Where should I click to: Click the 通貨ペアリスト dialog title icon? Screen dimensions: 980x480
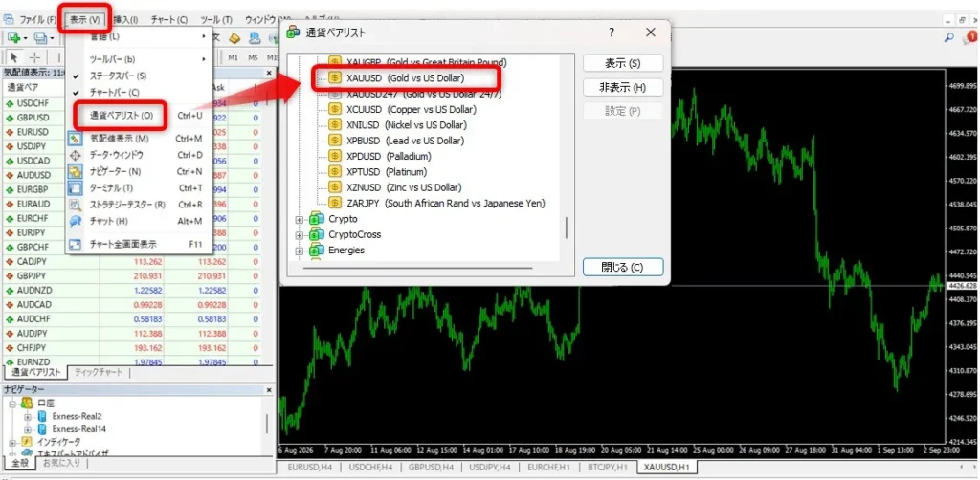pos(292,33)
